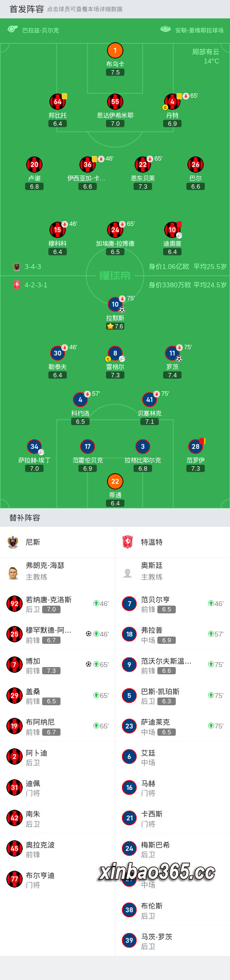Image resolution: width=230 pixels, height=980 pixels.
Task: Select substitute 范贝尔亨 number 7 row
Action: (x=172, y=604)
